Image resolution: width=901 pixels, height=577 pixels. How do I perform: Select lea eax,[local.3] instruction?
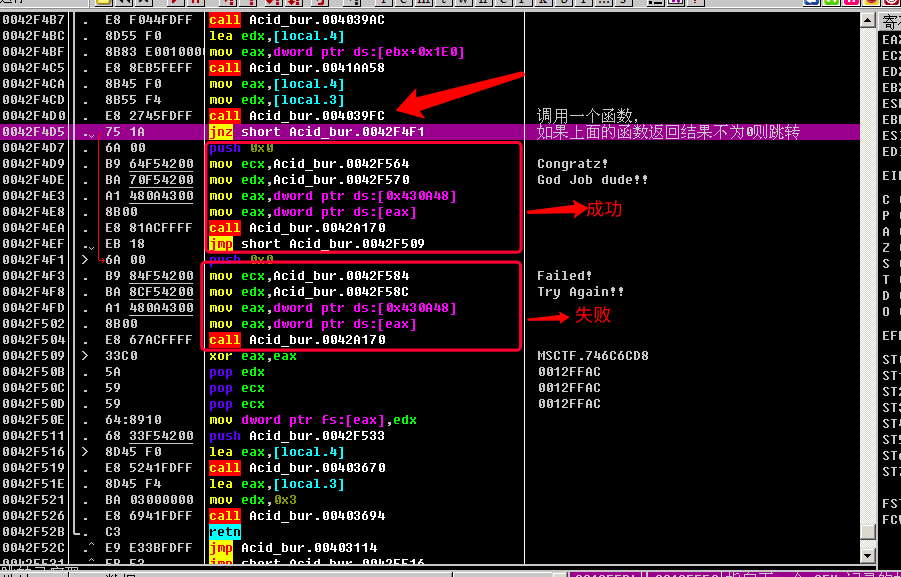pyautogui.click(x=276, y=484)
